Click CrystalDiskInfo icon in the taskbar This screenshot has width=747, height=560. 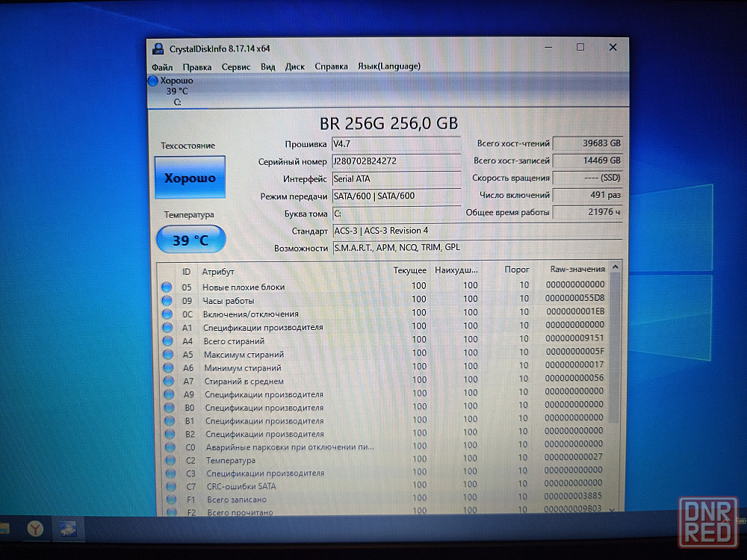tap(67, 529)
